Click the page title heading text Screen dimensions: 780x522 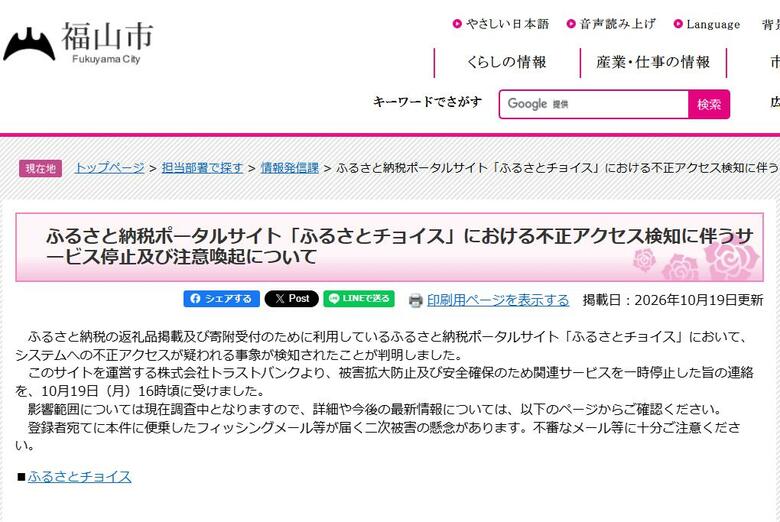coord(400,246)
